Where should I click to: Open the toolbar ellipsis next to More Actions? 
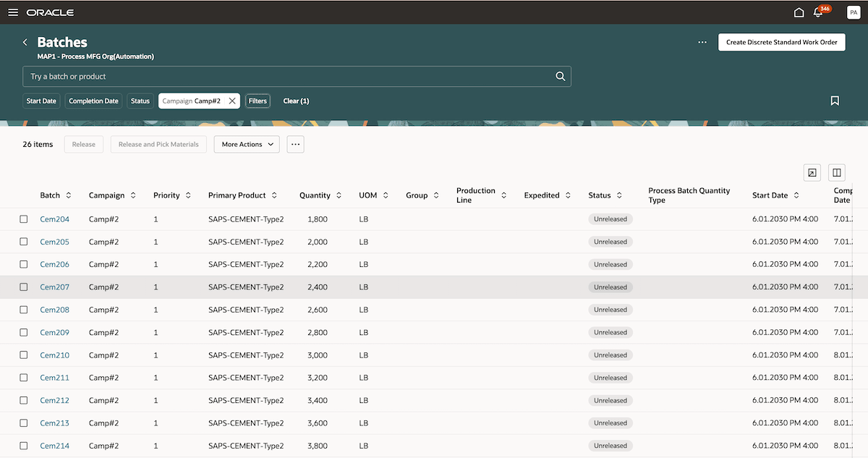tap(295, 144)
